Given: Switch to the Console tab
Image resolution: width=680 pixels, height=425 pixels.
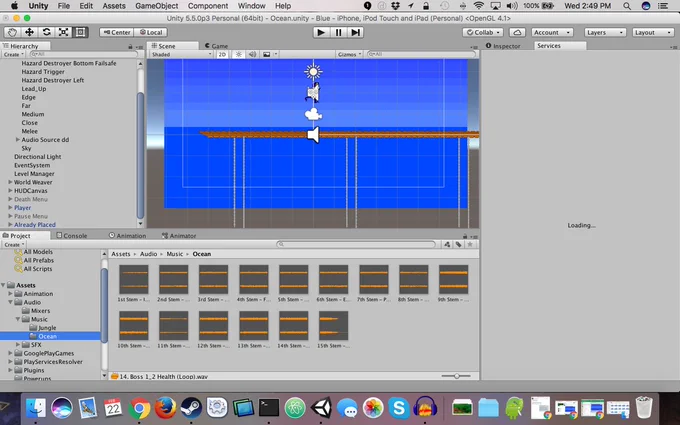Looking at the screenshot, I should 72,235.
